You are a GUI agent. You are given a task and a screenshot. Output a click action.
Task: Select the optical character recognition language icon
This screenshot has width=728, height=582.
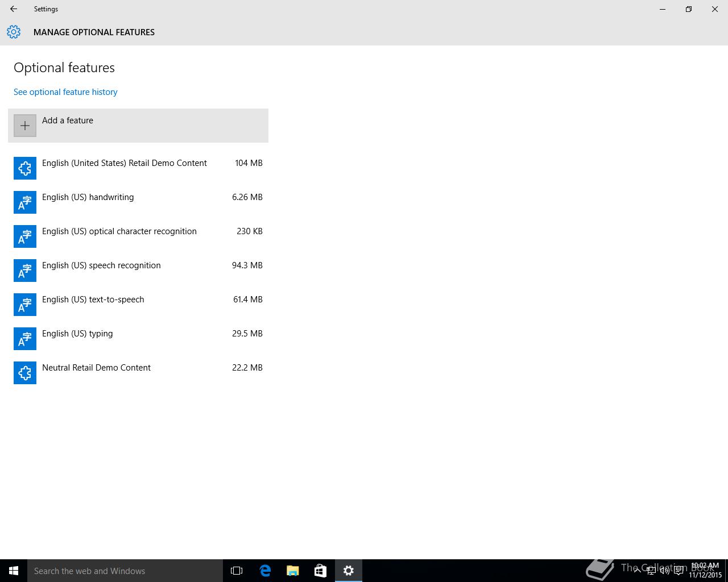(25, 236)
